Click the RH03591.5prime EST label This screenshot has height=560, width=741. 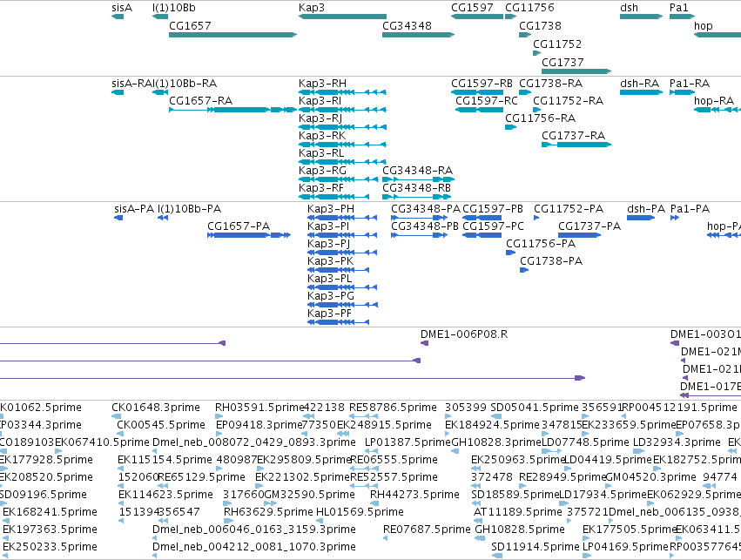click(259, 408)
